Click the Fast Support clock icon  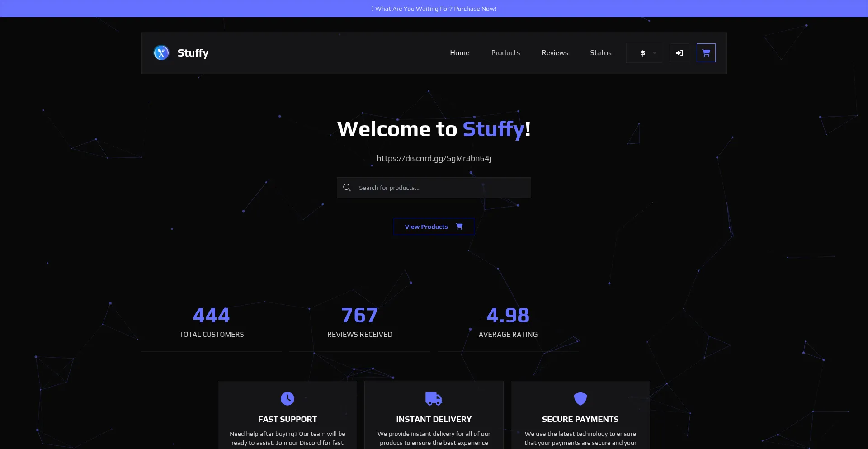(x=287, y=398)
